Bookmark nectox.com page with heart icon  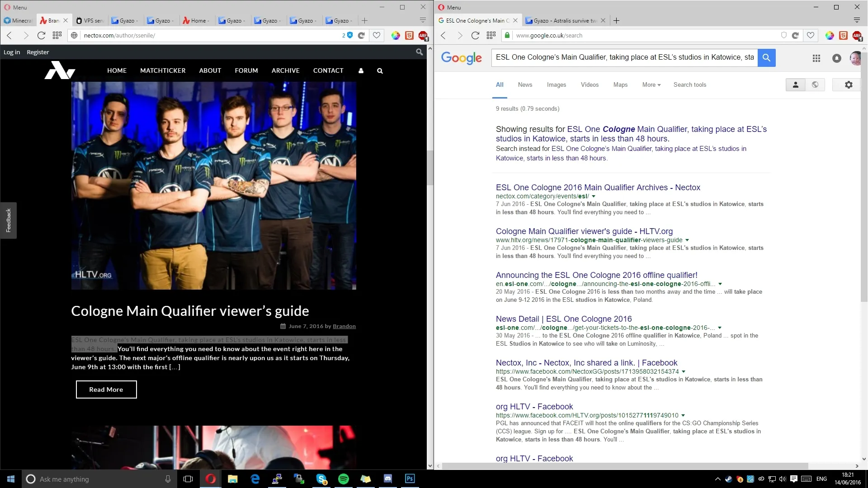click(377, 35)
